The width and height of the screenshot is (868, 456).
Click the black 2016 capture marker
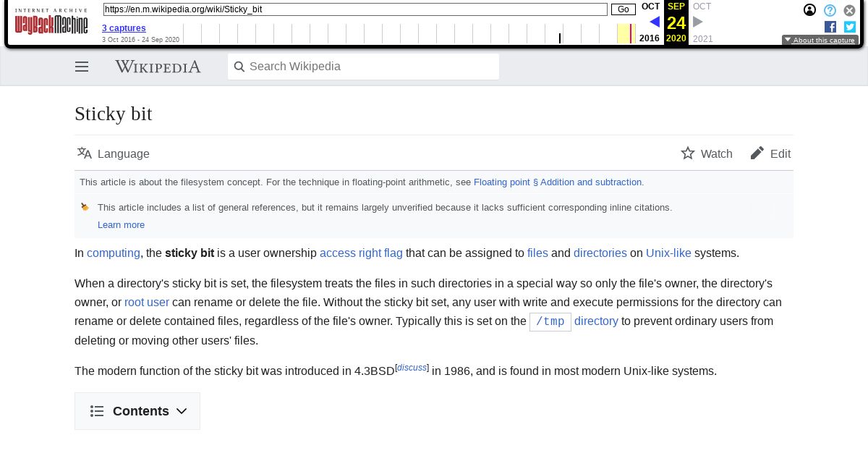pos(560,38)
